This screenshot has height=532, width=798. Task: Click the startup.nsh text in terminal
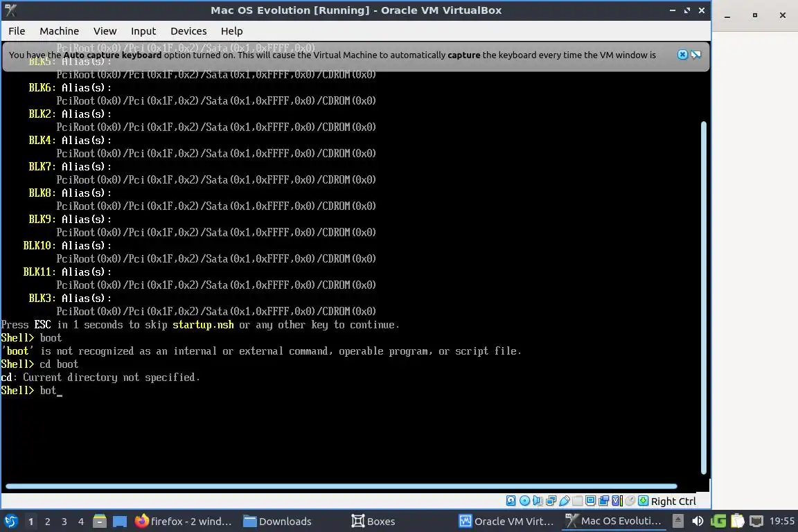pyautogui.click(x=203, y=325)
